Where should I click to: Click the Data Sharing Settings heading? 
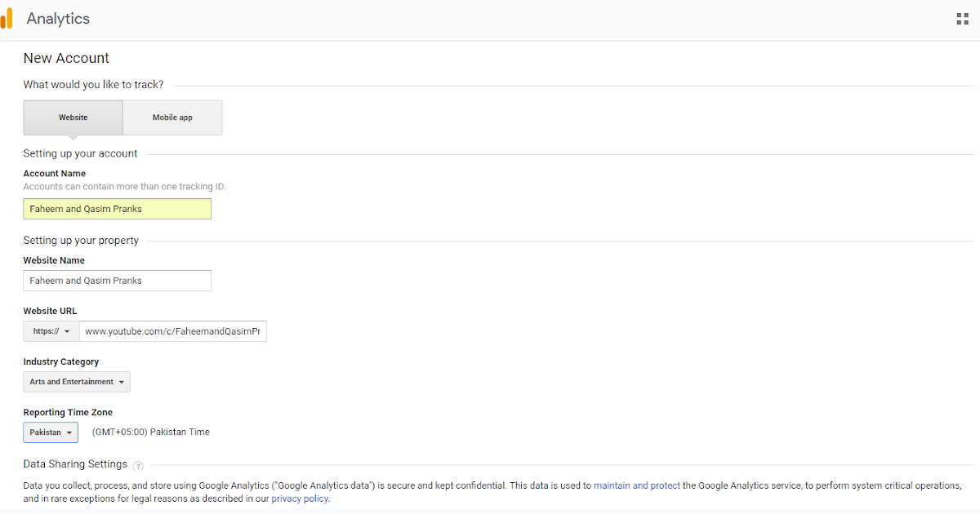(x=75, y=464)
